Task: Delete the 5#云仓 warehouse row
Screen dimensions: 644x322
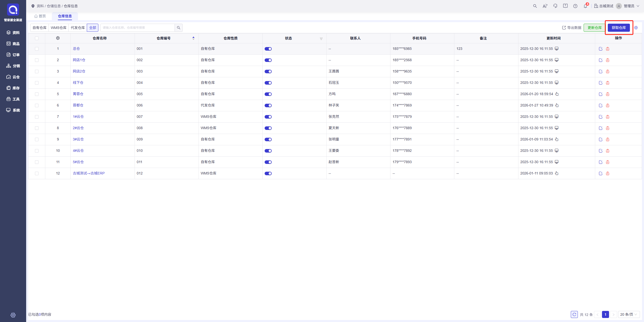Action: (608, 162)
